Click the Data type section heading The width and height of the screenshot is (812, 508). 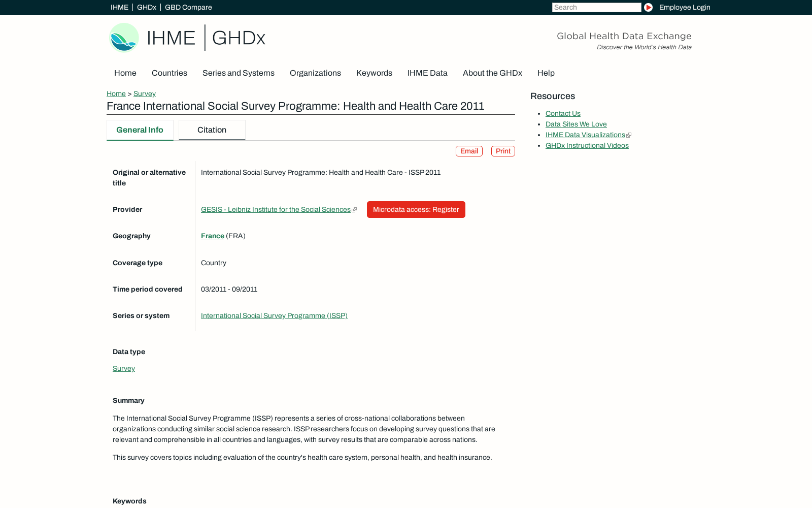(x=129, y=352)
